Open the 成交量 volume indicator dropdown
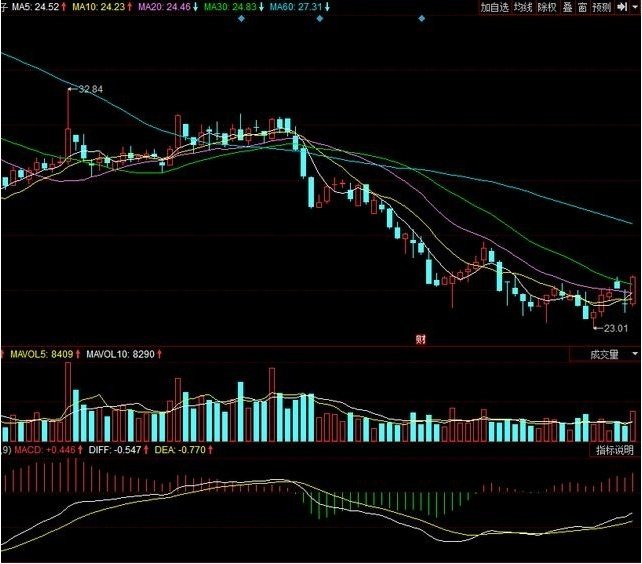This screenshot has height=564, width=642. [603, 354]
